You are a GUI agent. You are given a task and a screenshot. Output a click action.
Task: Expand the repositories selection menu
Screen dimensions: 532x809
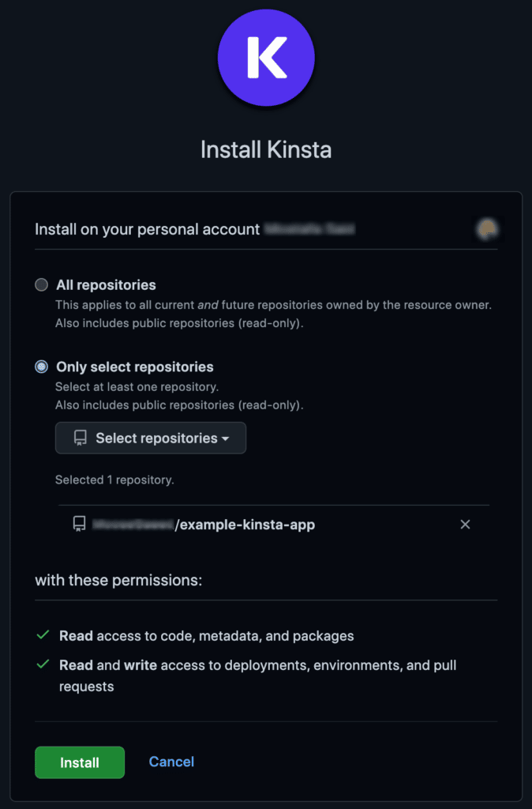150,438
